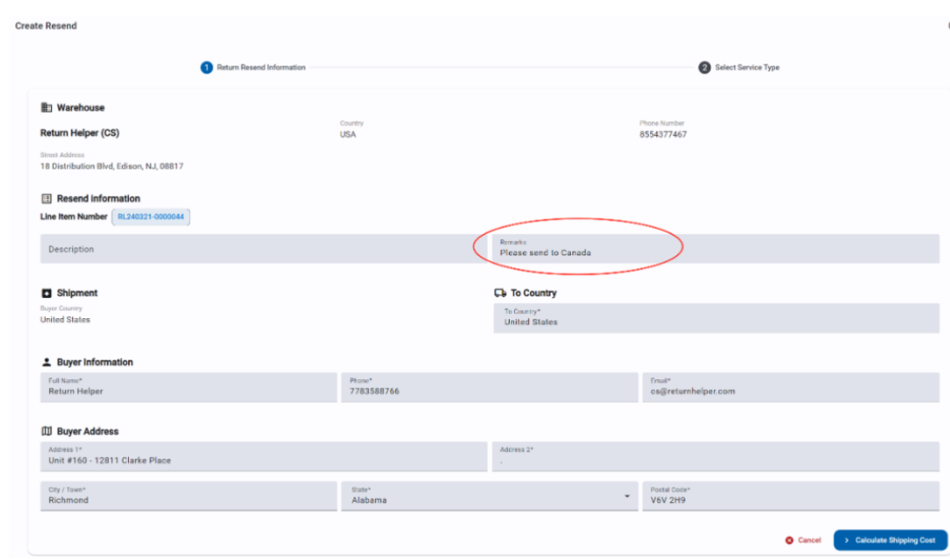Click the Shipment box icon
The image size is (950, 560).
[47, 294]
